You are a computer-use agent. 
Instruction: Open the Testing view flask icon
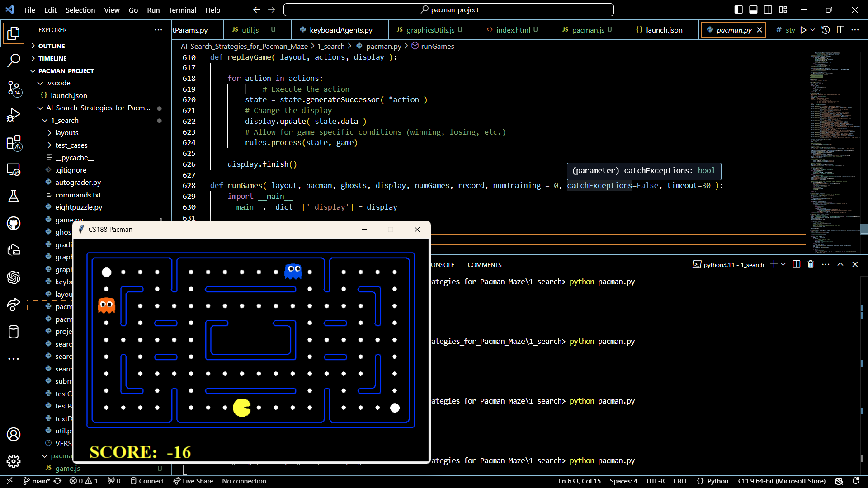click(x=14, y=196)
